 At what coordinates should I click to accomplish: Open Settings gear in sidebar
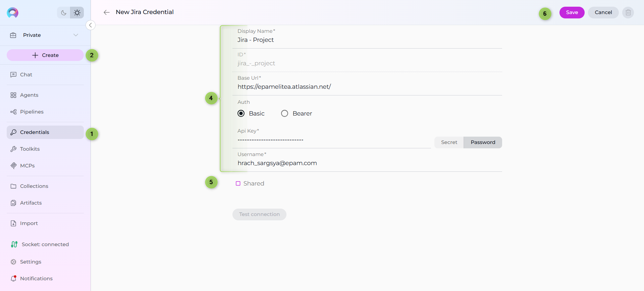click(13, 262)
